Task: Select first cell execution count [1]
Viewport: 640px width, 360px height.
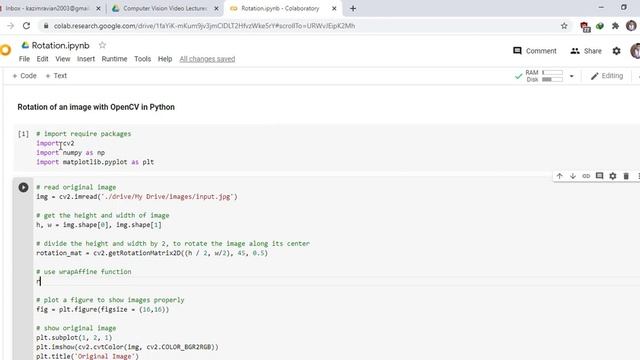Action: tap(23, 134)
